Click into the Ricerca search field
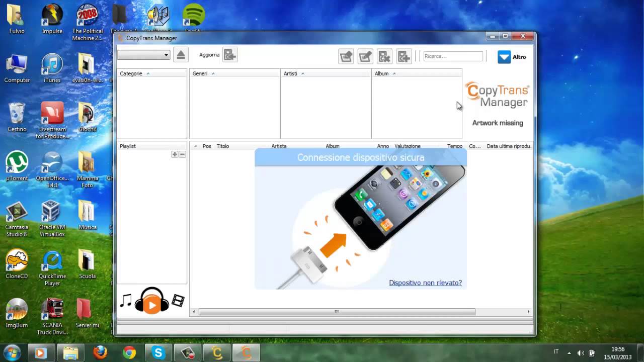Image resolution: width=644 pixels, height=362 pixels. point(453,56)
